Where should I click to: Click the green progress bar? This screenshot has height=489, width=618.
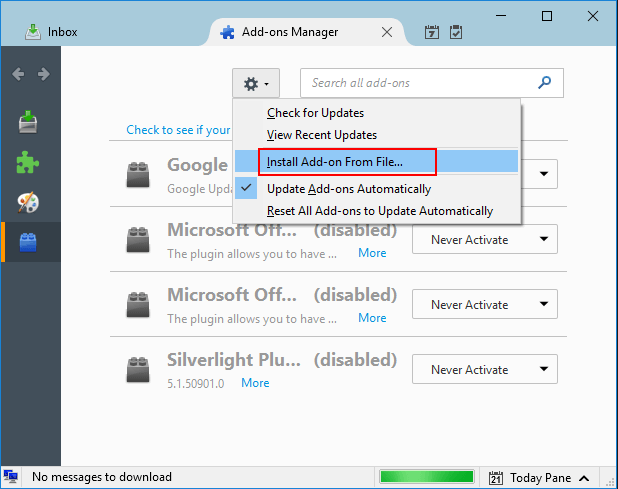click(x=426, y=477)
